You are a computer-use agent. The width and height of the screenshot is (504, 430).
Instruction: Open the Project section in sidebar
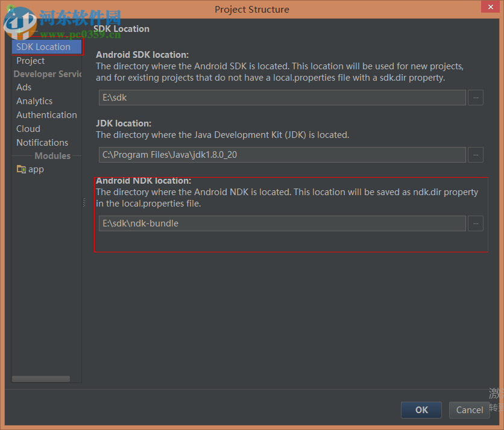[x=31, y=61]
